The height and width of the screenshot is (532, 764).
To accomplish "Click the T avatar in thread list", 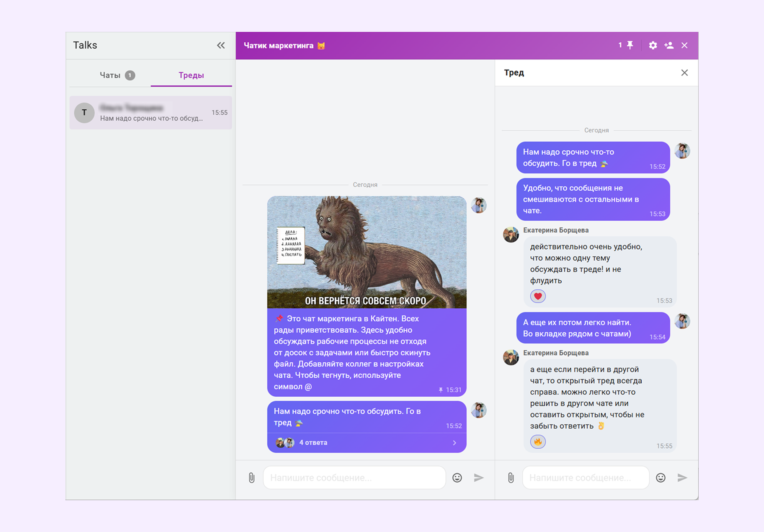I will click(84, 113).
